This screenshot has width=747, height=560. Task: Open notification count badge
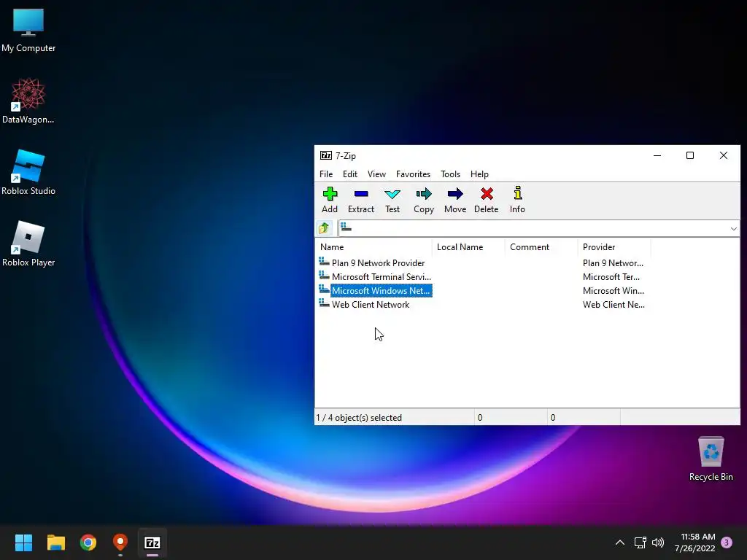click(727, 542)
